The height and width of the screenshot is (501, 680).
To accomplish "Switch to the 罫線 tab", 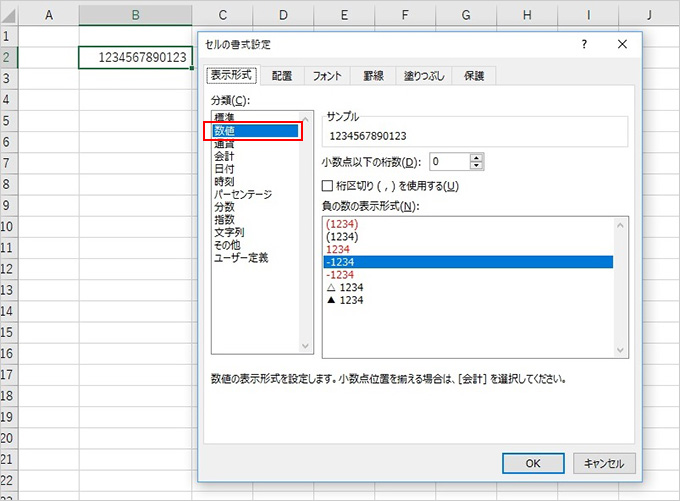I will click(373, 76).
